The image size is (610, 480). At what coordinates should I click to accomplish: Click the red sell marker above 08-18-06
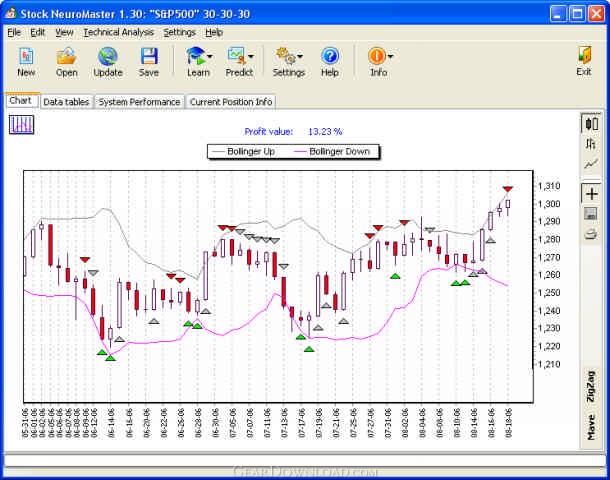tap(508, 189)
